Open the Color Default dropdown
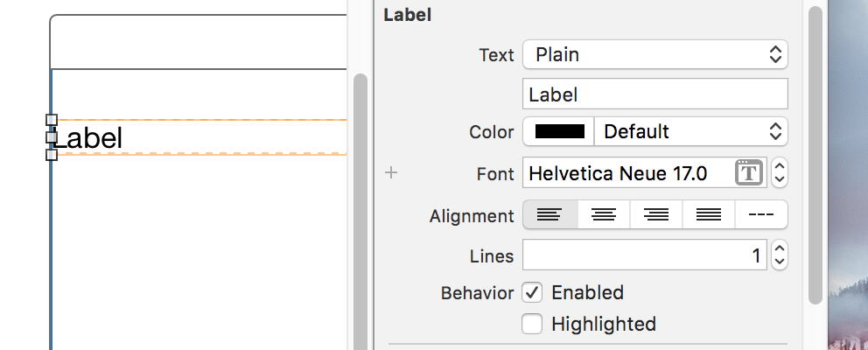Screen dimensions: 868x350 click(691, 131)
